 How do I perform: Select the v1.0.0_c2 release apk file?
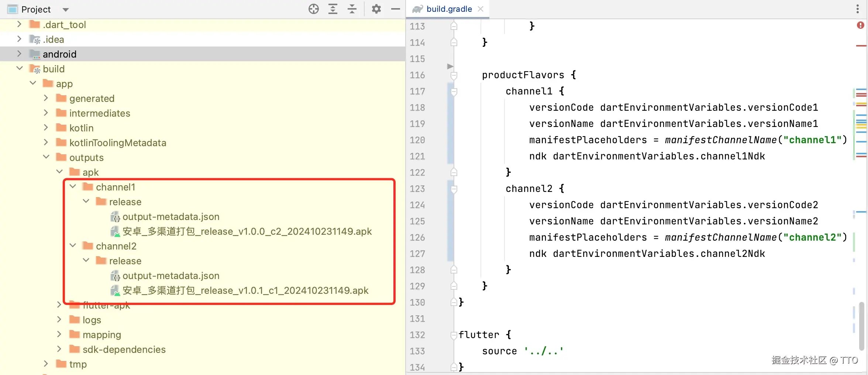click(x=247, y=231)
